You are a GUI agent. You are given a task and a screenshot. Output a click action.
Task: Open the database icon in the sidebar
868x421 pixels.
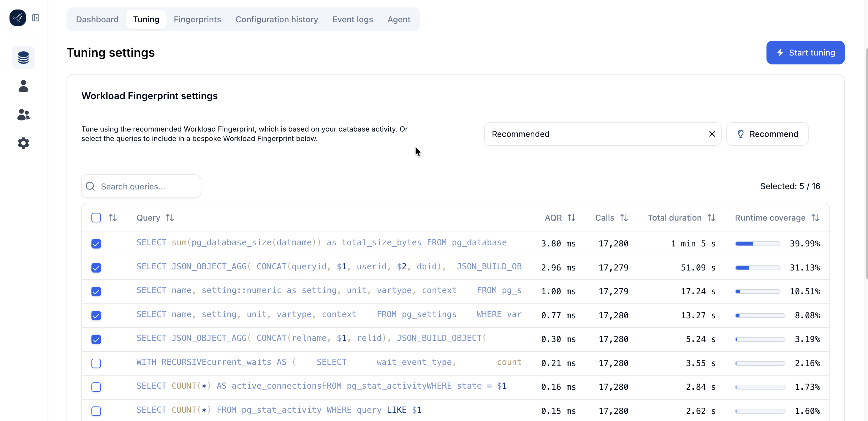[23, 57]
